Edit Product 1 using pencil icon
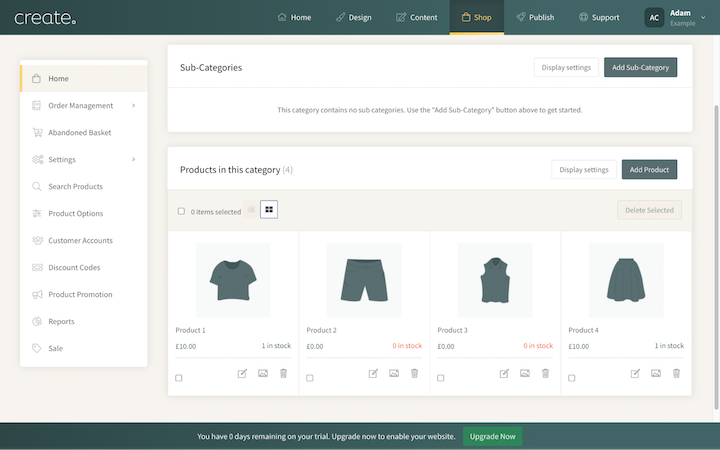The width and height of the screenshot is (720, 450). [242, 373]
